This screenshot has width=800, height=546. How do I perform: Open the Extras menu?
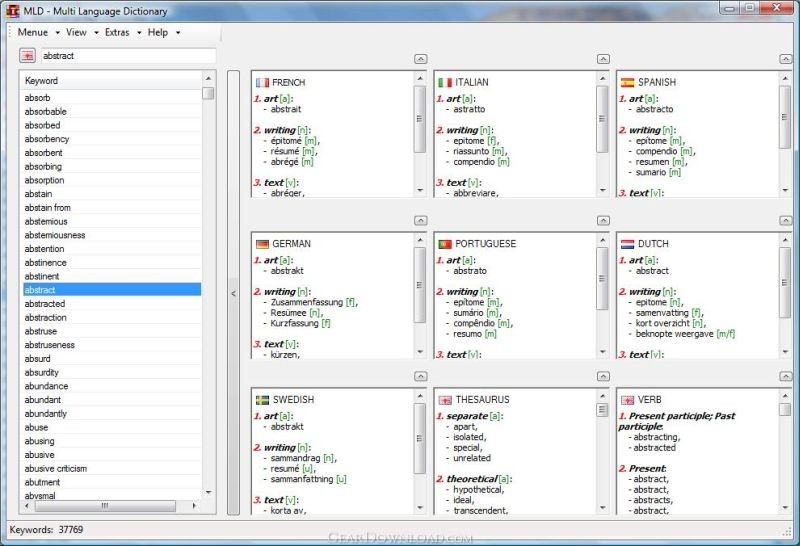point(122,32)
